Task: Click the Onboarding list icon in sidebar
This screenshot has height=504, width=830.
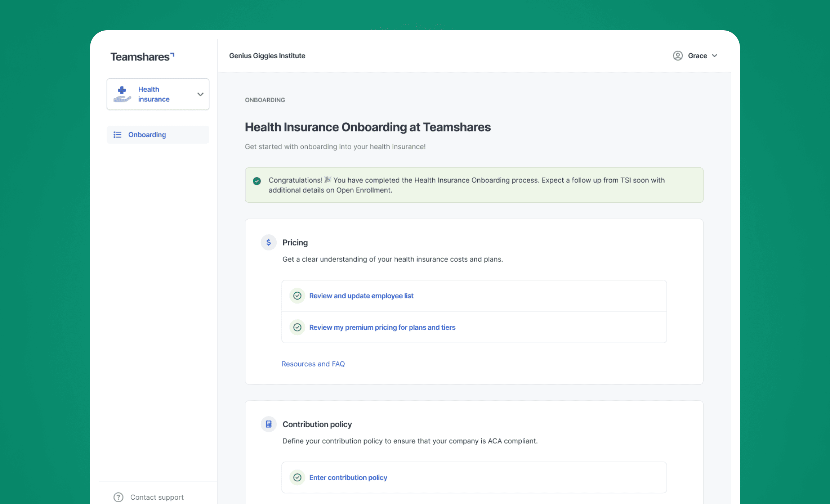Action: (117, 135)
